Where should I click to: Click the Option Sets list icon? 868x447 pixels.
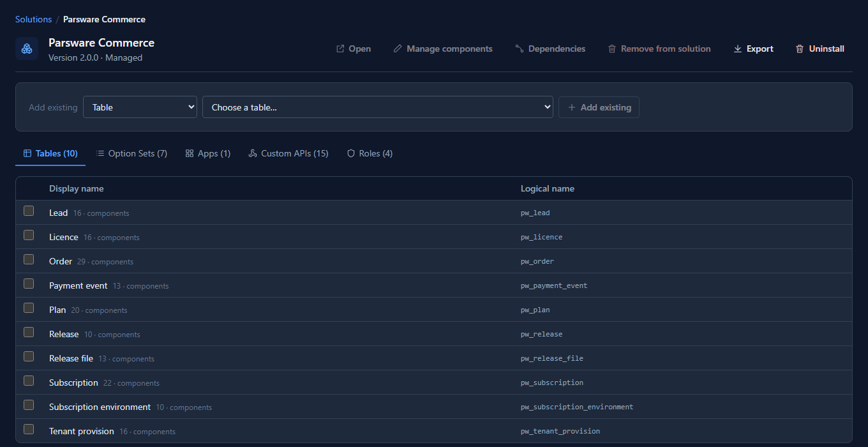[100, 153]
